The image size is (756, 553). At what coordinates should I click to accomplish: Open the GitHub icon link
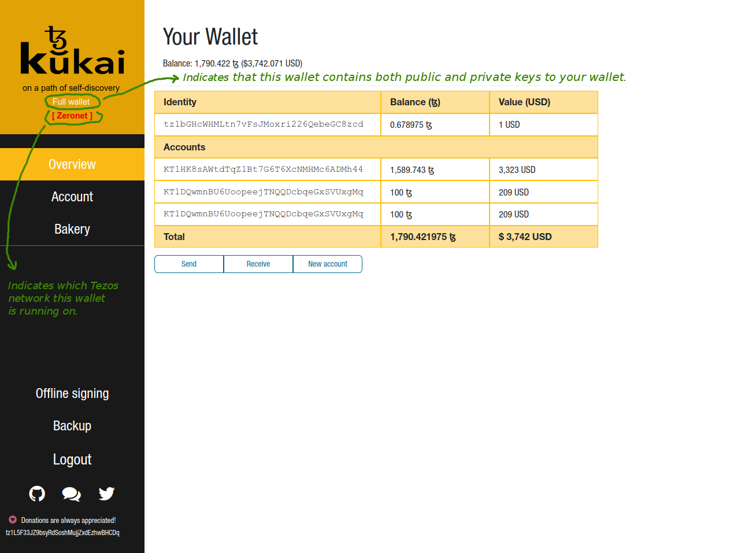pyautogui.click(x=37, y=493)
